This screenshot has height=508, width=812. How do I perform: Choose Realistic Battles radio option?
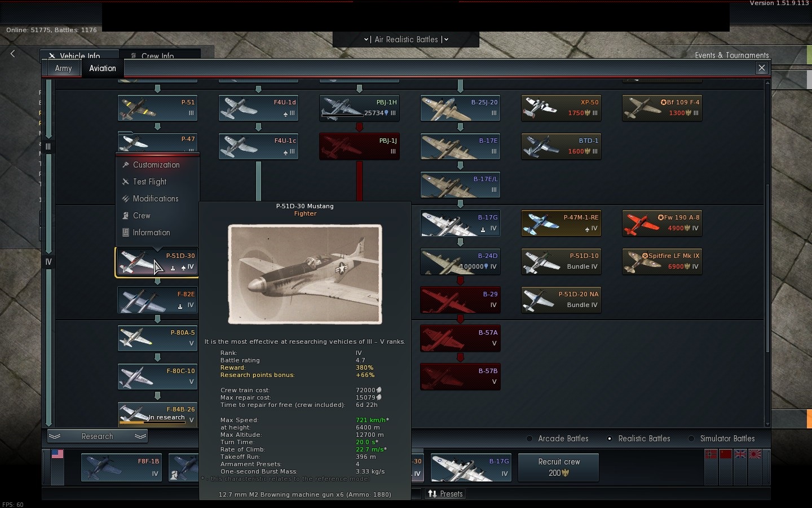(x=638, y=439)
